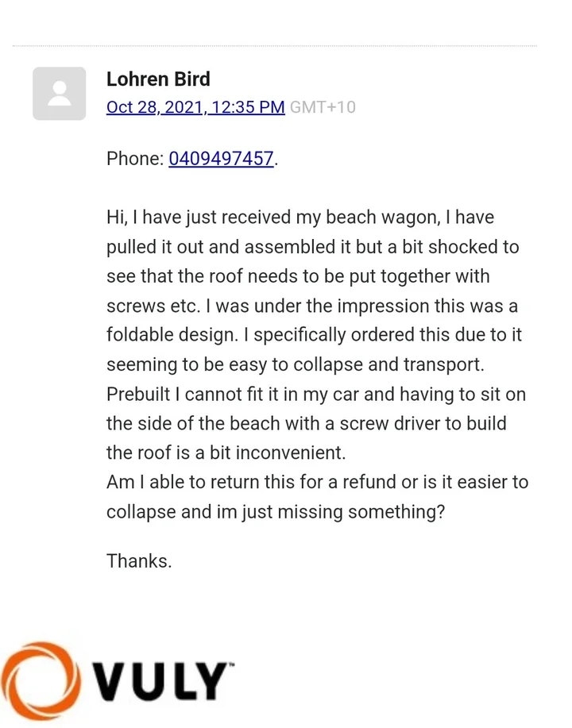Screen dimensions: 572x728
Task: Select the sender name Lohren Bird
Action: (x=158, y=79)
